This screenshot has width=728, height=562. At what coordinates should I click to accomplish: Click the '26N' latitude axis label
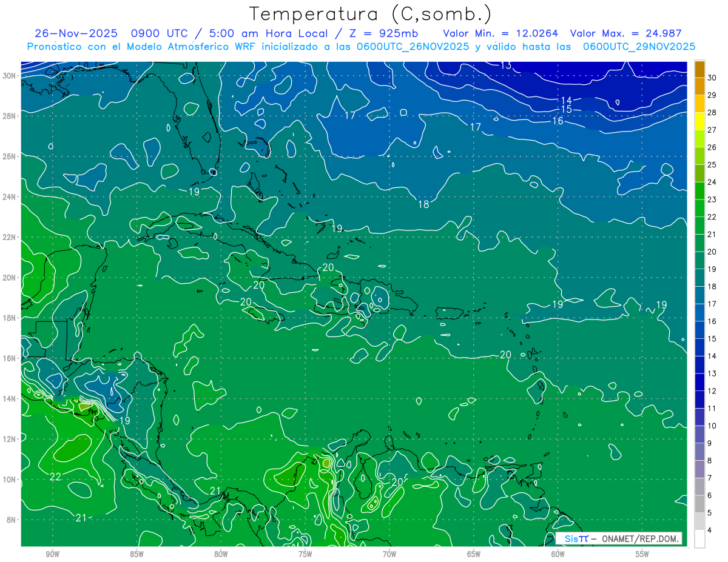point(10,156)
